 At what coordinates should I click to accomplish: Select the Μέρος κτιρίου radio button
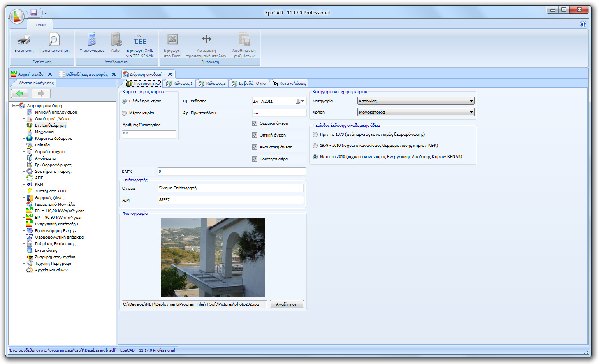124,113
